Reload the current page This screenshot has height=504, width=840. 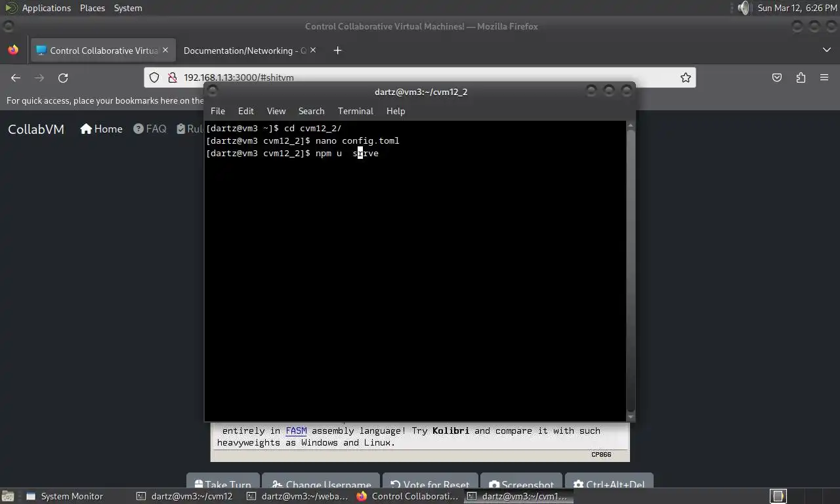click(x=63, y=77)
